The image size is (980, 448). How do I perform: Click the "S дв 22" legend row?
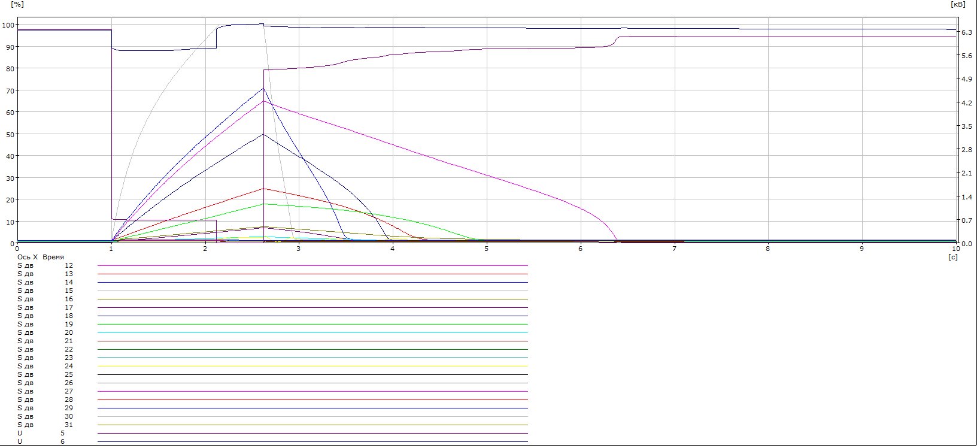(x=272, y=349)
